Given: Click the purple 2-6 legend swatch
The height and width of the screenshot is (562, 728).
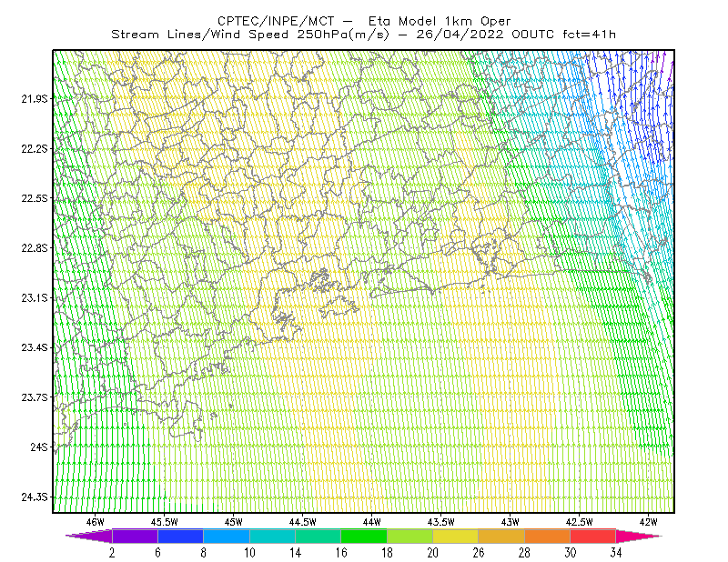Looking at the screenshot, I should point(135,536).
